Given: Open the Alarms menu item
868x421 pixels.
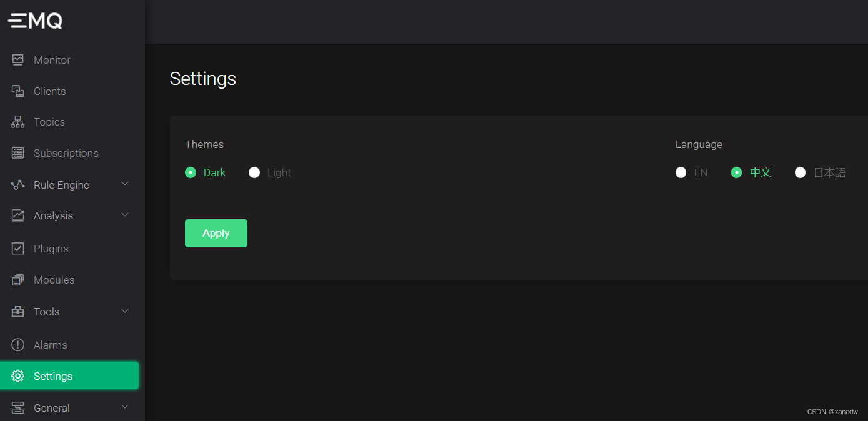Looking at the screenshot, I should click(51, 345).
